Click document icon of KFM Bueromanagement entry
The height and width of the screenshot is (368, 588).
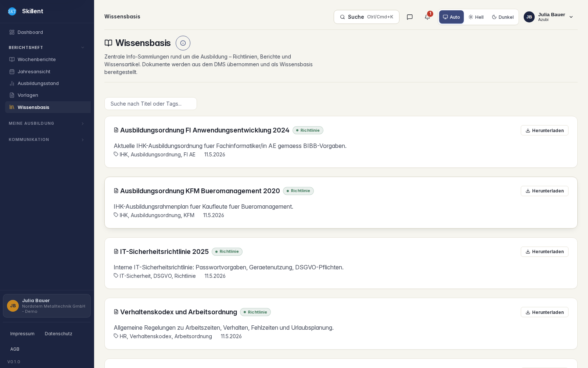coord(116,191)
